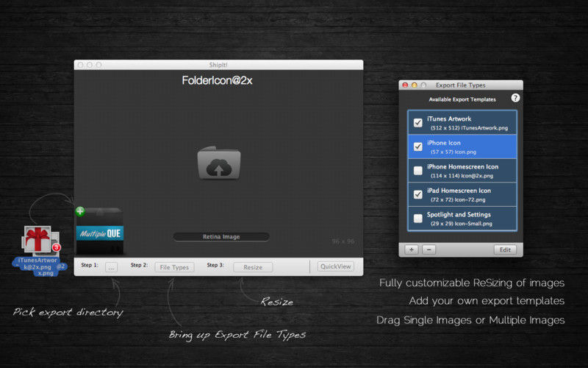The image size is (588, 368).
Task: Add a new export template with plus button
Action: pyautogui.click(x=412, y=250)
